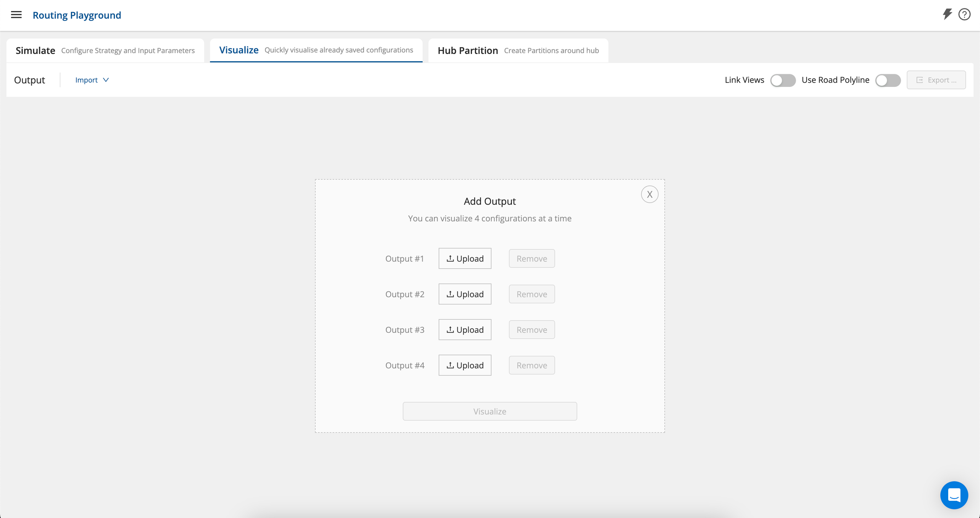Upload a file for Output #2
980x518 pixels.
tap(465, 294)
